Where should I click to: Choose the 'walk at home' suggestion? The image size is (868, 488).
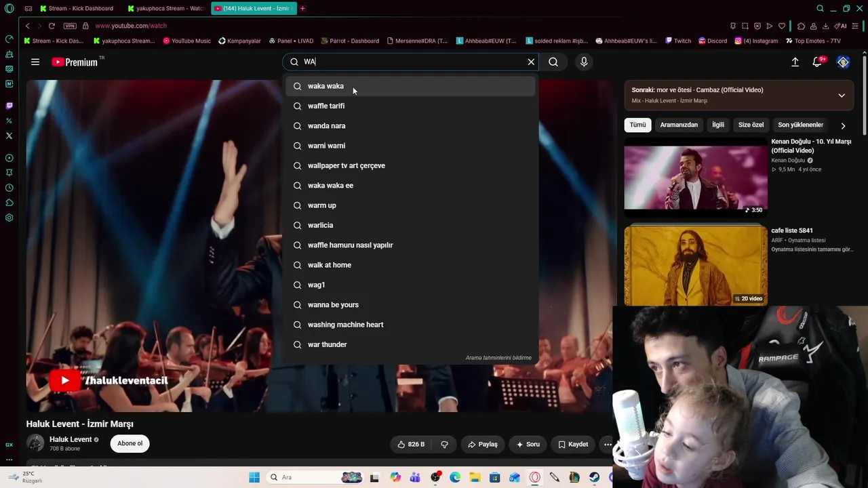[x=410, y=265]
